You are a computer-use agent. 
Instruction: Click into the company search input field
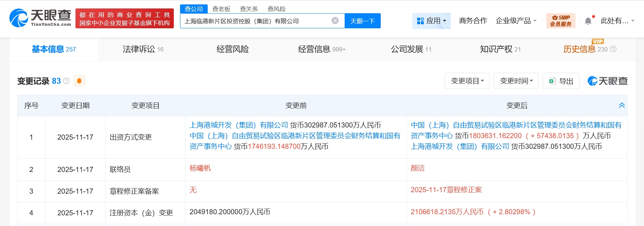254,21
